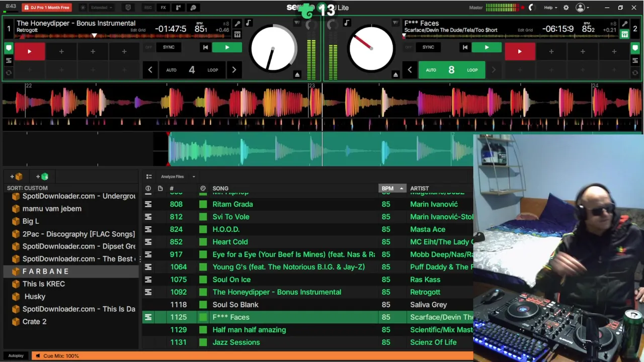Toggle deck 1 SYNC
This screenshot has width=644, height=362.
click(x=169, y=47)
